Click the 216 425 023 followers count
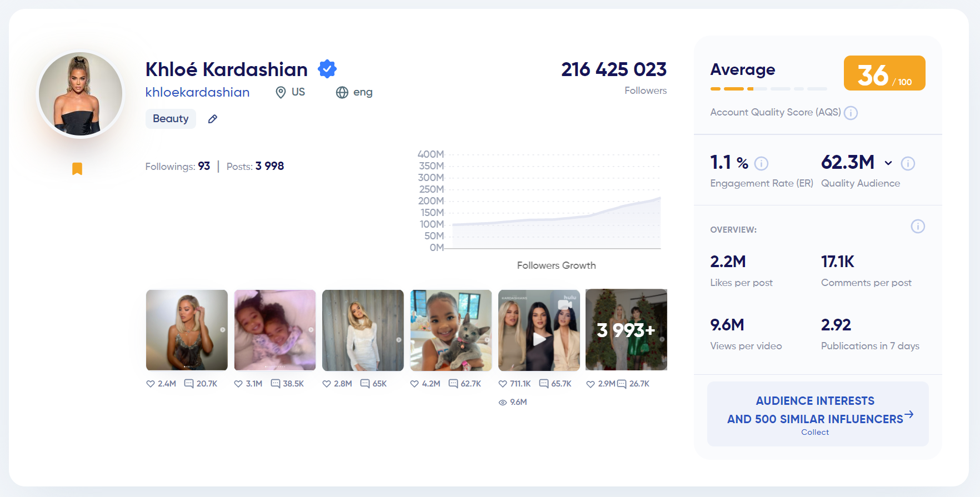 click(x=614, y=69)
